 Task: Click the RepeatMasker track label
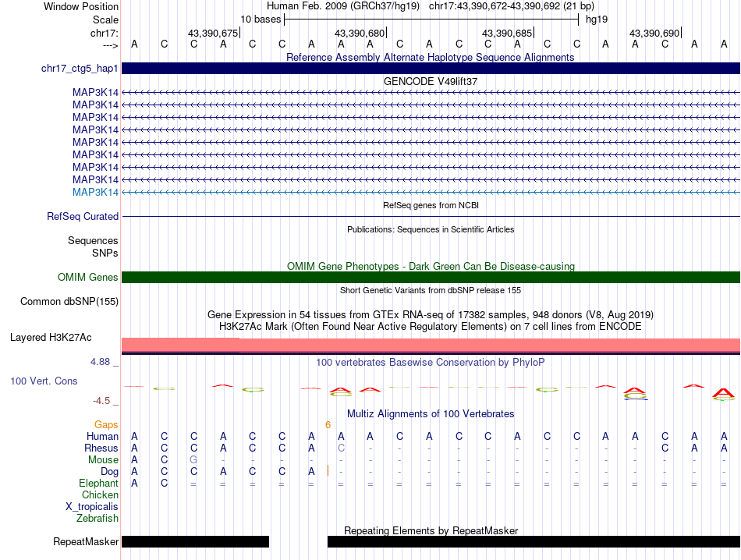coord(86,541)
